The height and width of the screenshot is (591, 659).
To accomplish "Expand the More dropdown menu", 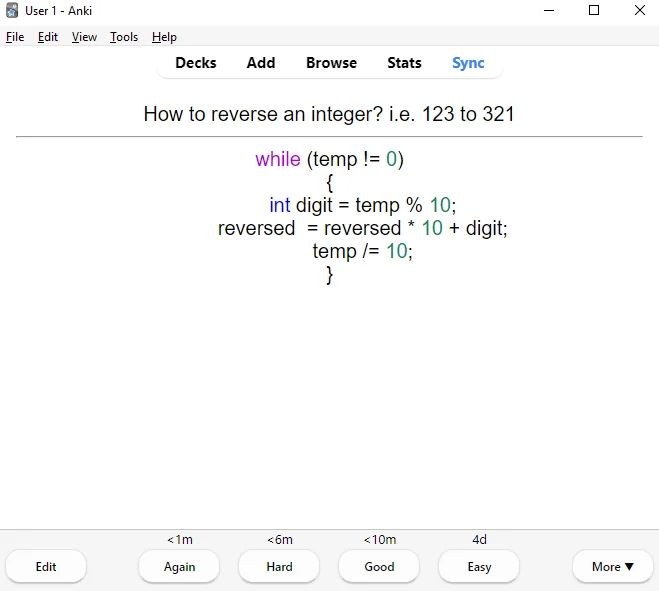I will tap(612, 567).
